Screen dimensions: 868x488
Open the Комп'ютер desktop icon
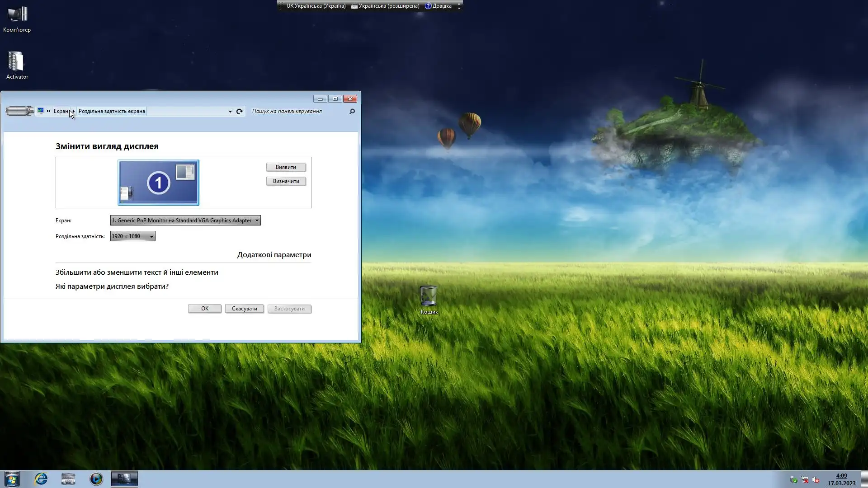[x=17, y=19]
